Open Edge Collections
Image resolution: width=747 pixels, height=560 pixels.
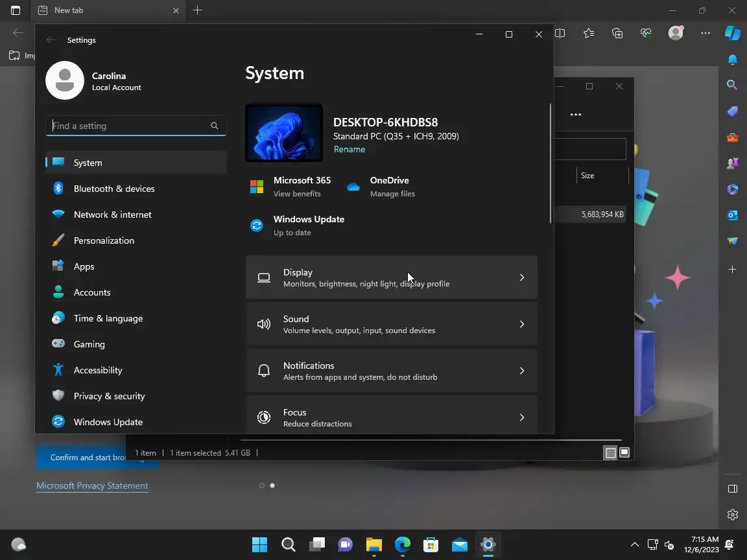coord(617,33)
